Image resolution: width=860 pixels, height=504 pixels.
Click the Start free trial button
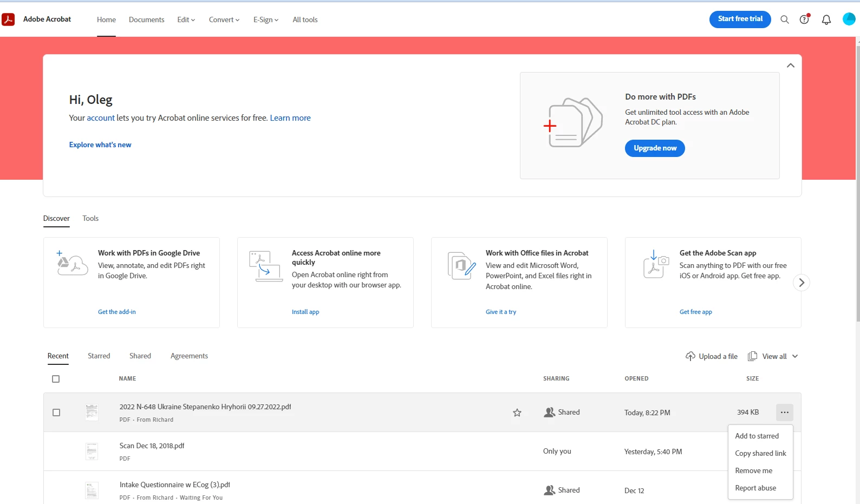click(x=740, y=19)
